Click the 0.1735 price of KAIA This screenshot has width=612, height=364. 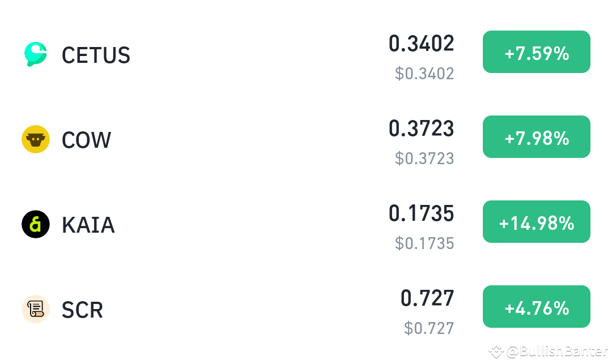point(421,214)
